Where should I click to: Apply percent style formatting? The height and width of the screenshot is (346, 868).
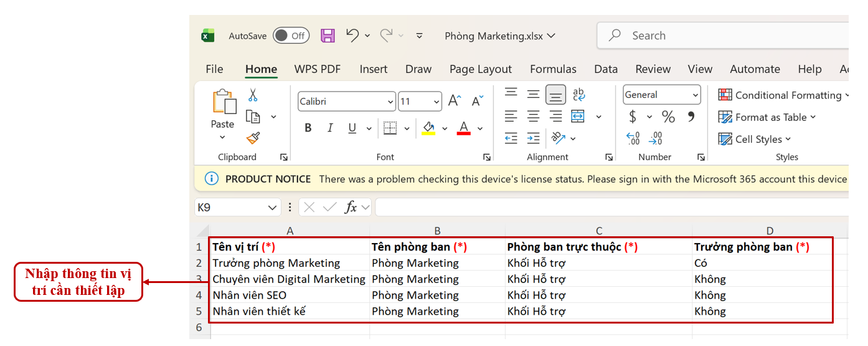pyautogui.click(x=668, y=117)
